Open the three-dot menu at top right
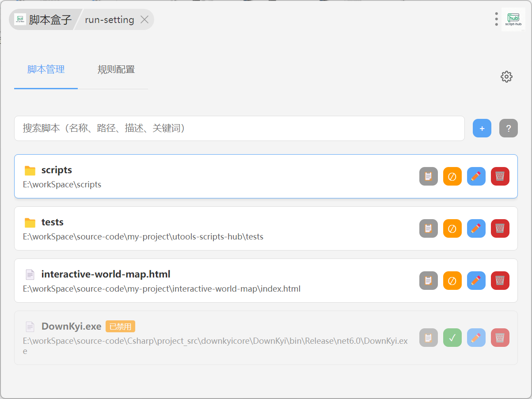 click(x=496, y=19)
